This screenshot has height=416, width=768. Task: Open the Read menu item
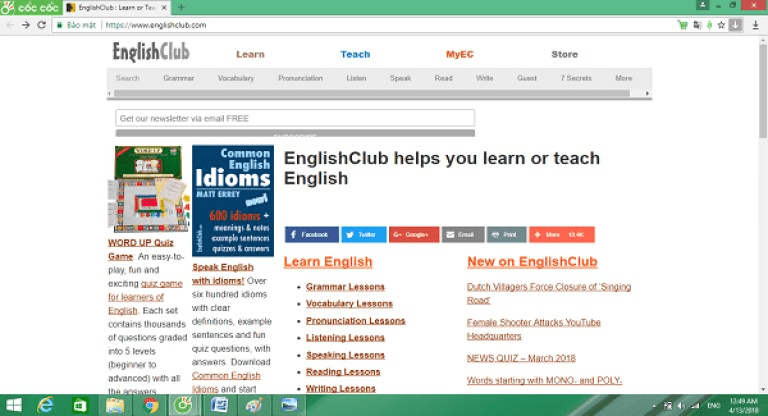click(x=443, y=78)
